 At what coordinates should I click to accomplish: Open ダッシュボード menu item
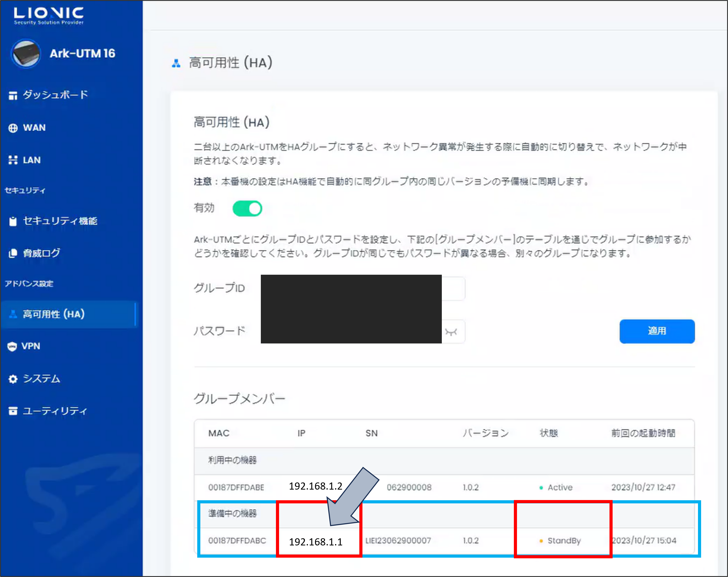click(55, 95)
